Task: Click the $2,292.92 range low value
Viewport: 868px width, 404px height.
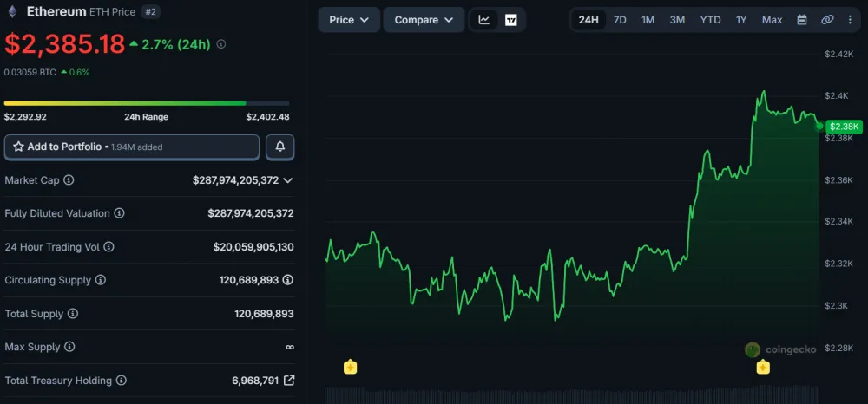Action: [25, 117]
